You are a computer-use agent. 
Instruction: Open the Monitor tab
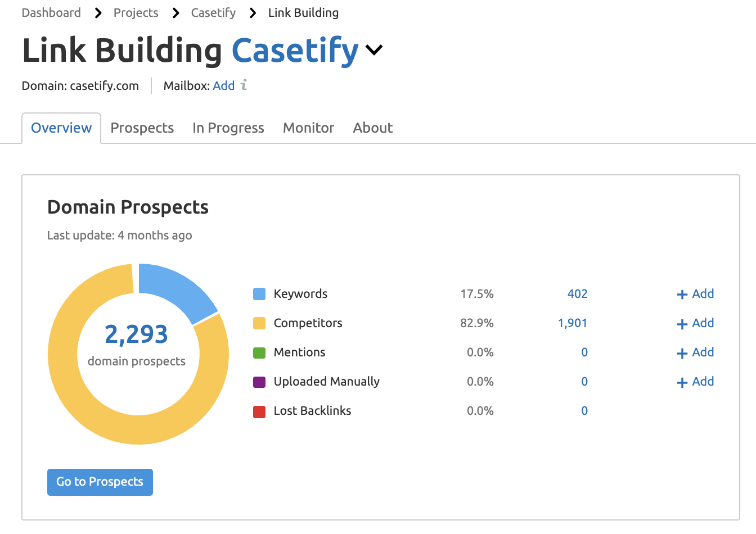coord(308,128)
